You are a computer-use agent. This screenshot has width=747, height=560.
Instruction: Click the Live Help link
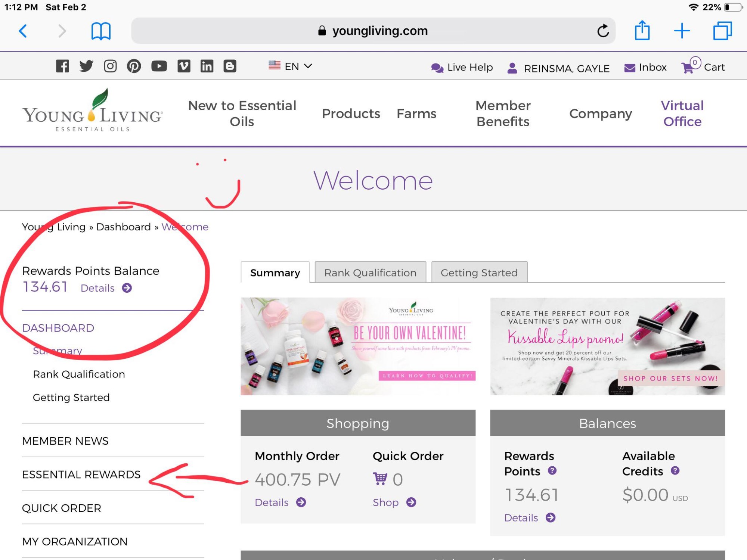[470, 67]
